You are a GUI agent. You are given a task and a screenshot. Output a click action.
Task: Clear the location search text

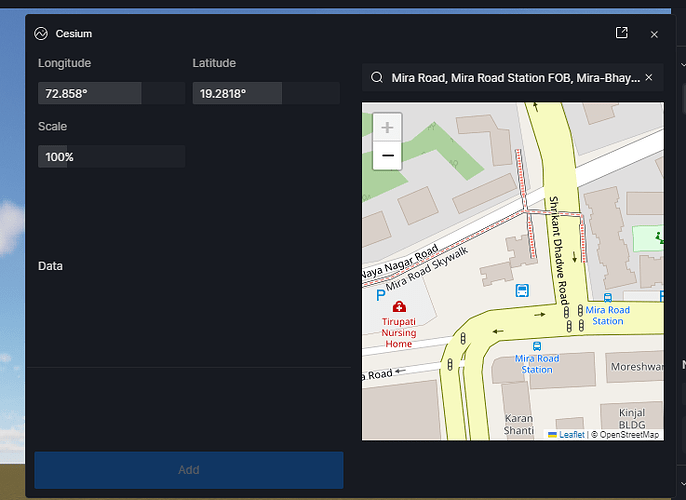[648, 77]
